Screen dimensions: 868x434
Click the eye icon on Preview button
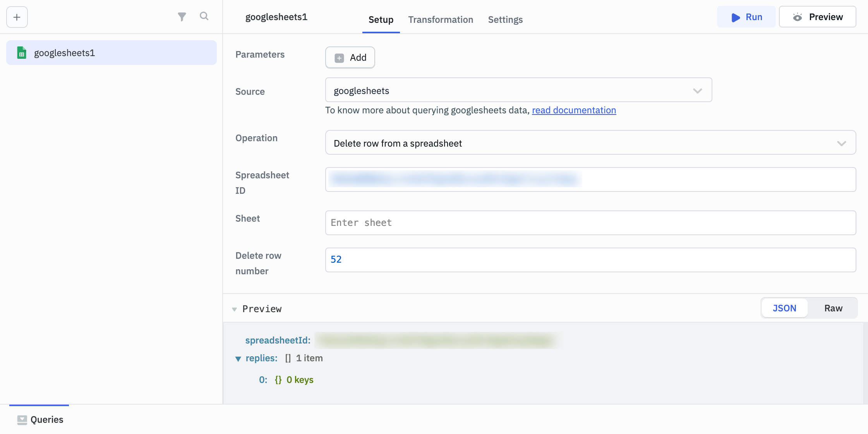click(798, 17)
